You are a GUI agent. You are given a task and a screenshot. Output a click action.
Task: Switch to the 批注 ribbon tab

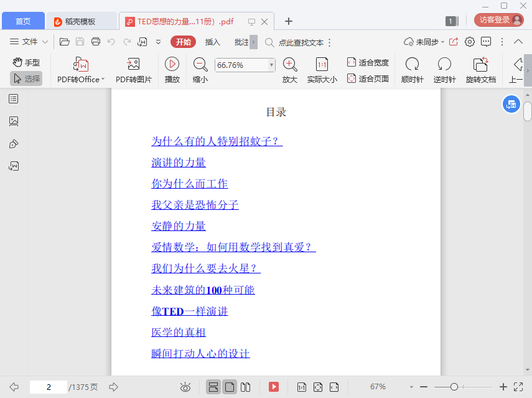[241, 42]
